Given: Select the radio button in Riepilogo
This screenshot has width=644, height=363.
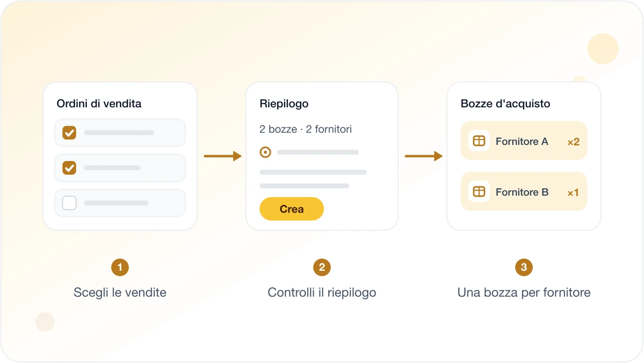Looking at the screenshot, I should [265, 153].
